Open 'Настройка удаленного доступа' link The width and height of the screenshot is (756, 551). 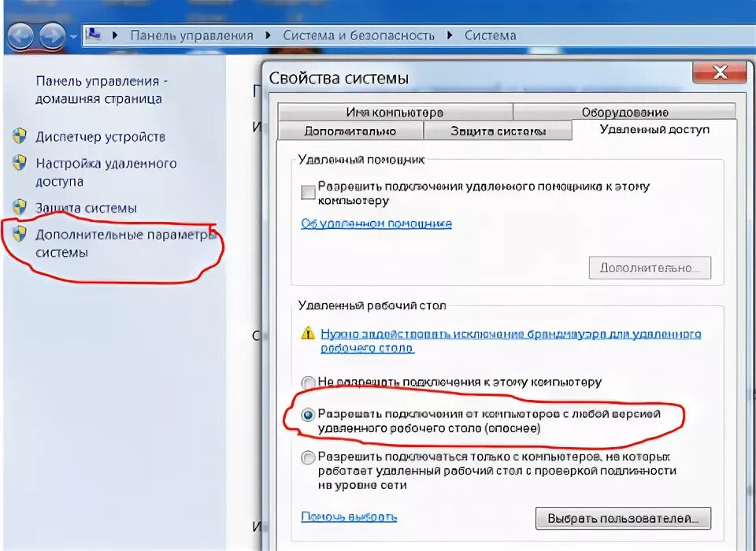click(106, 172)
